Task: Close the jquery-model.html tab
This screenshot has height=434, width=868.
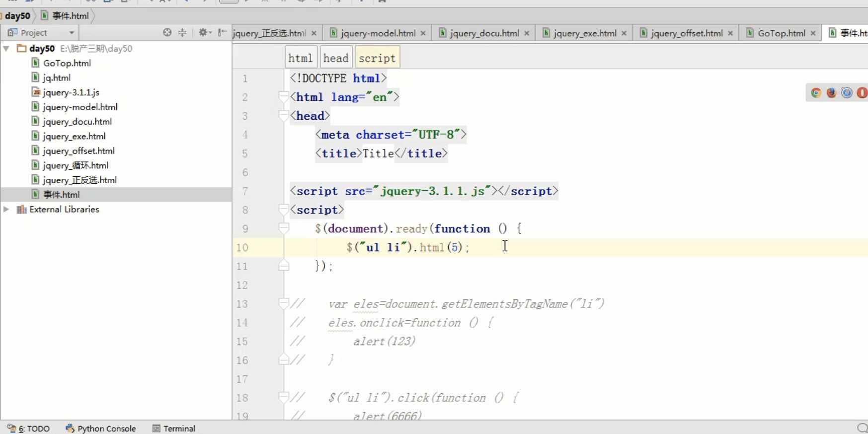Action: [x=423, y=33]
